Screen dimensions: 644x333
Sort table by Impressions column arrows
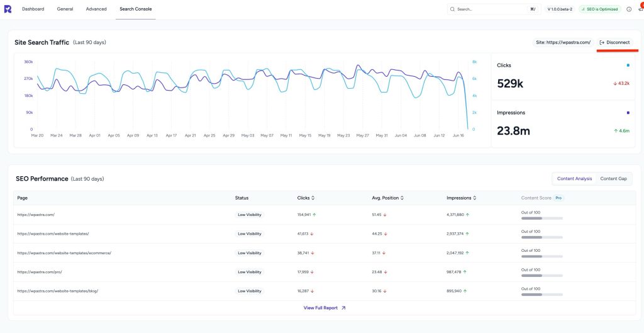pyautogui.click(x=475, y=198)
